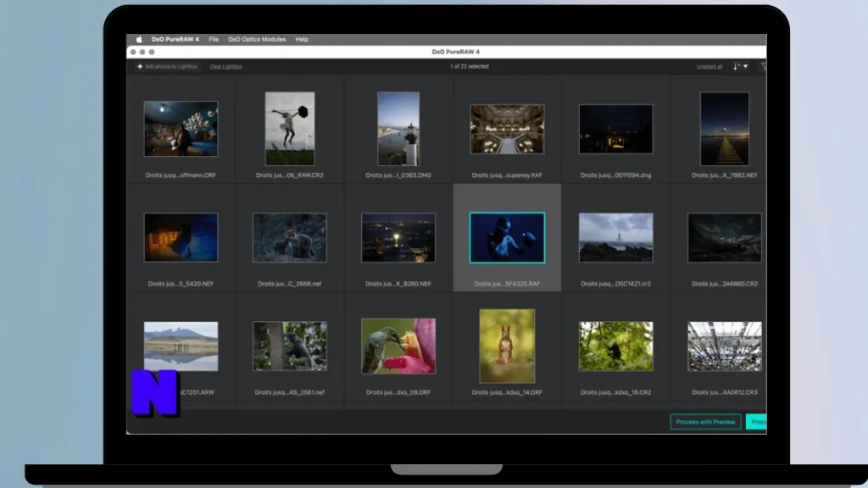Click file name Droits jusq...oupeney.RAF
Image resolution: width=868 pixels, height=488 pixels.
507,175
